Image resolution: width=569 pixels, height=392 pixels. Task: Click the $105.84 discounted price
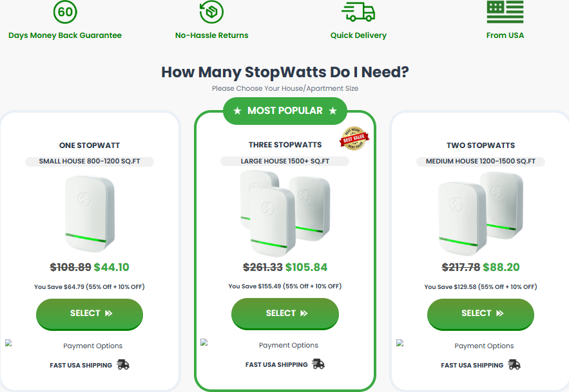tap(306, 267)
